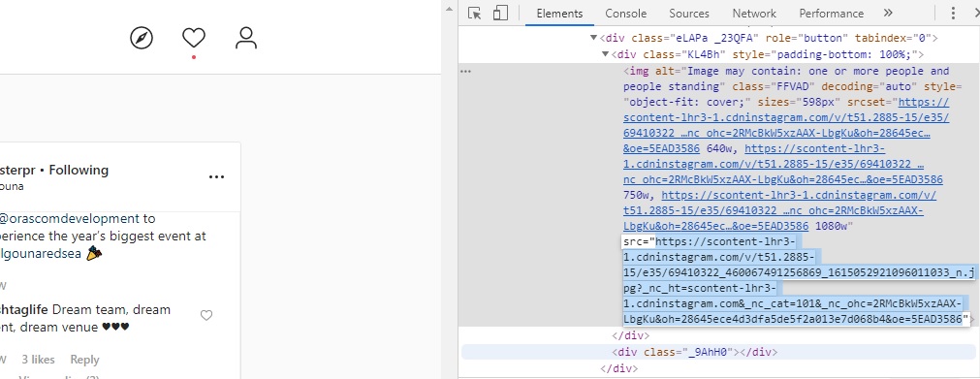Image resolution: width=980 pixels, height=379 pixels.
Task: Open the 750w srcset URL link
Action: pyautogui.click(x=783, y=164)
